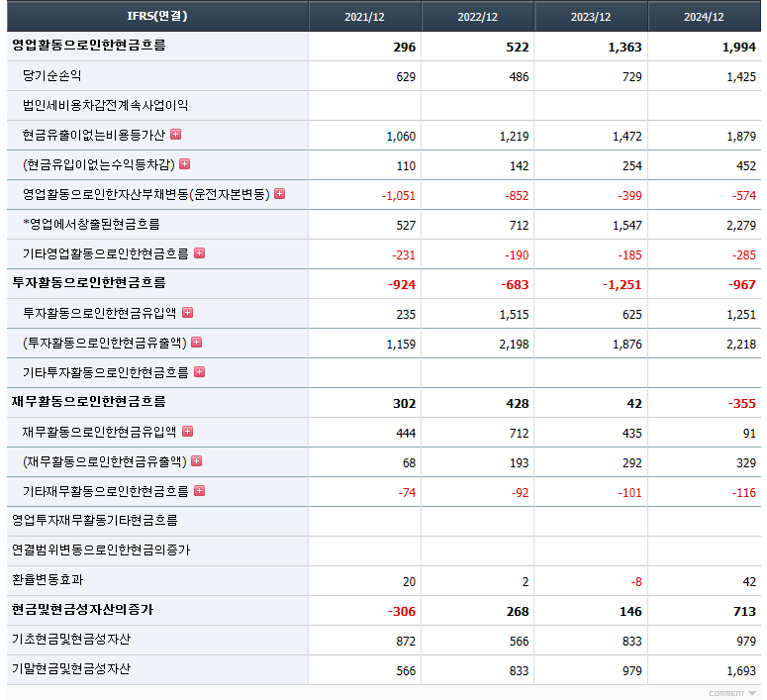Click 2021/12 financing outflow value 68

pos(410,463)
